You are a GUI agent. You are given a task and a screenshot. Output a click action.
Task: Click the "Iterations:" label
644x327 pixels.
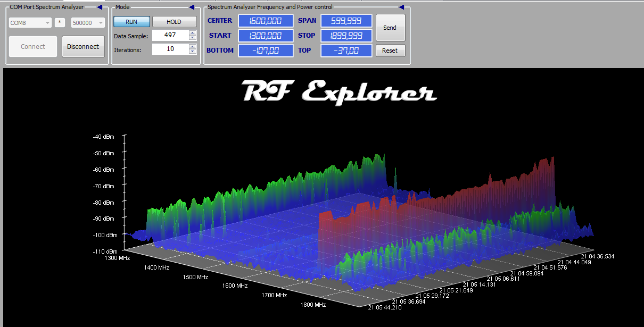click(x=128, y=49)
